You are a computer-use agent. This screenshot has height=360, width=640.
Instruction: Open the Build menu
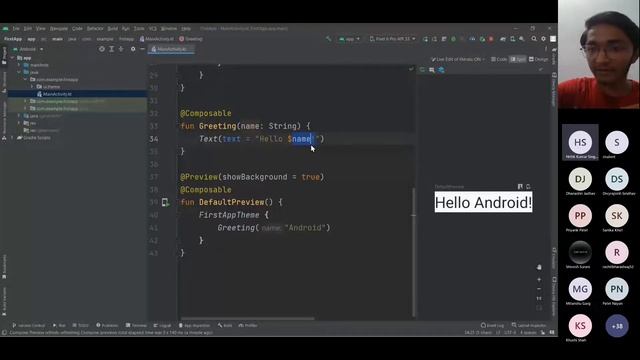click(x=113, y=29)
